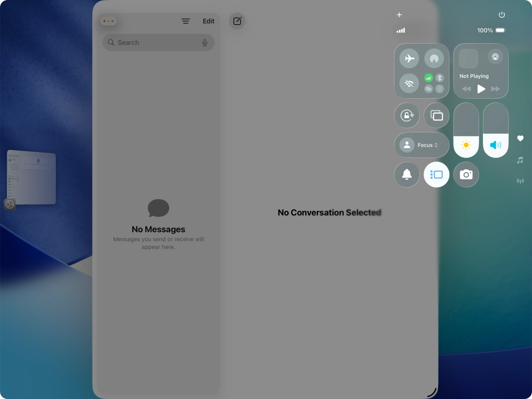This screenshot has height=399, width=532.
Task: Toggle Wi-Fi off
Action: (x=409, y=83)
